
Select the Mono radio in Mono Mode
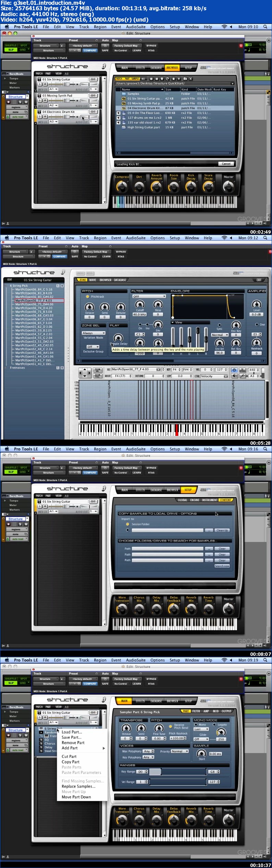(196, 725)
